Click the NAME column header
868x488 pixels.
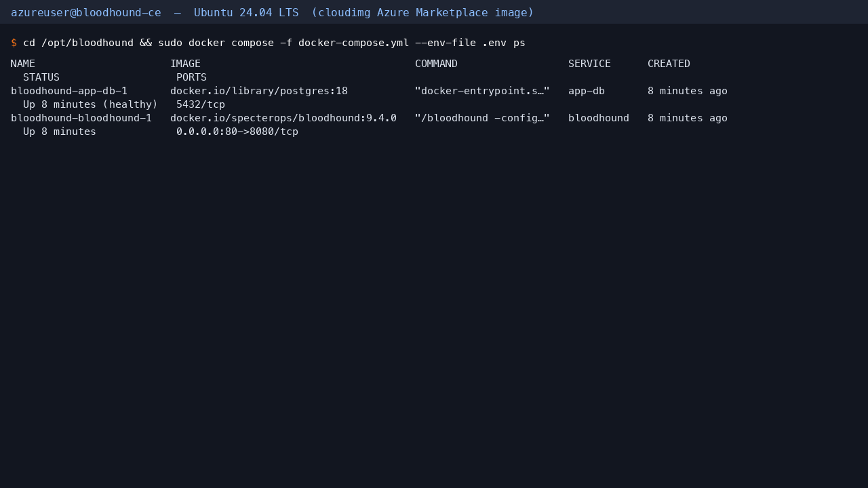[23, 64]
